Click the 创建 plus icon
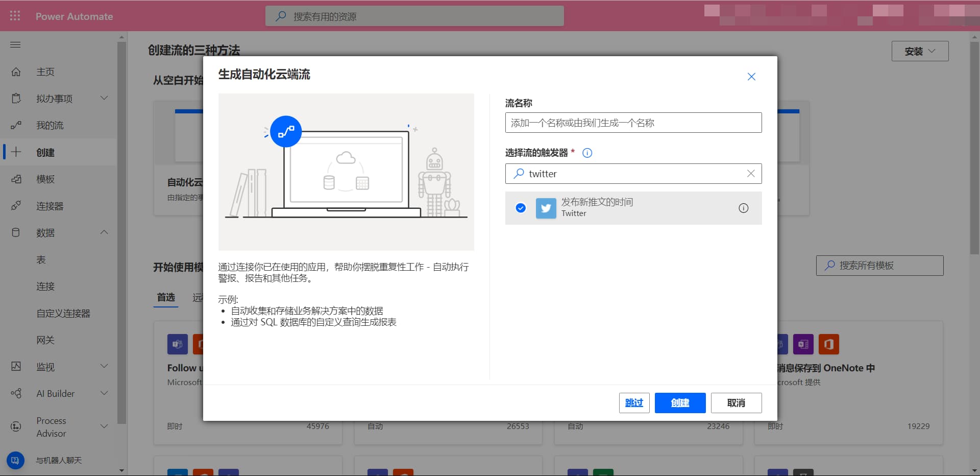The width and height of the screenshot is (980, 476). pyautogui.click(x=16, y=152)
